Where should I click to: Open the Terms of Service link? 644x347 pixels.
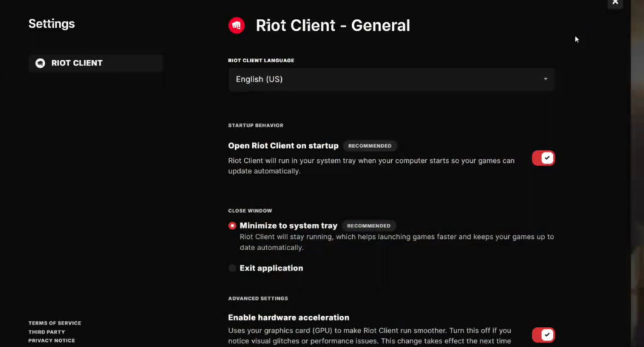click(x=55, y=323)
